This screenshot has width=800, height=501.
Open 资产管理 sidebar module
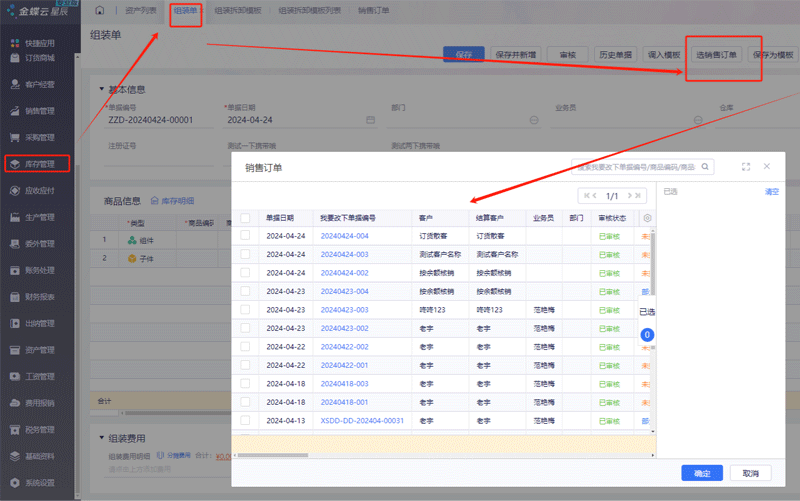33,350
